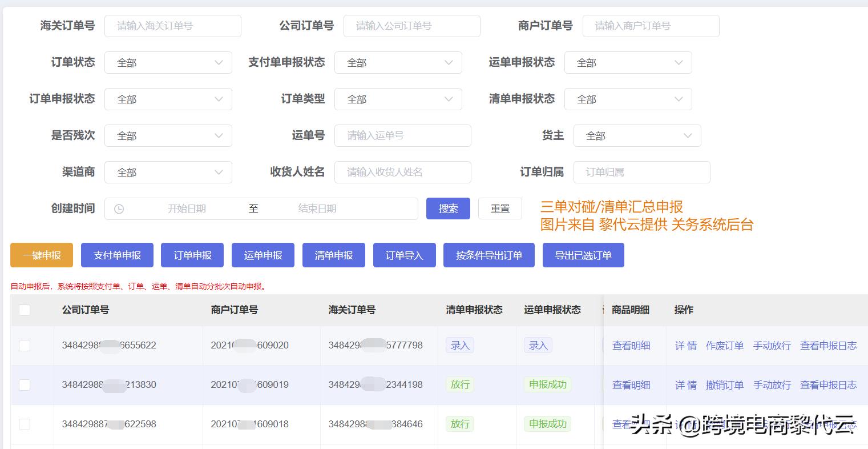This screenshot has height=449, width=868.
Task: Click the 订单导入 button
Action: tap(404, 255)
